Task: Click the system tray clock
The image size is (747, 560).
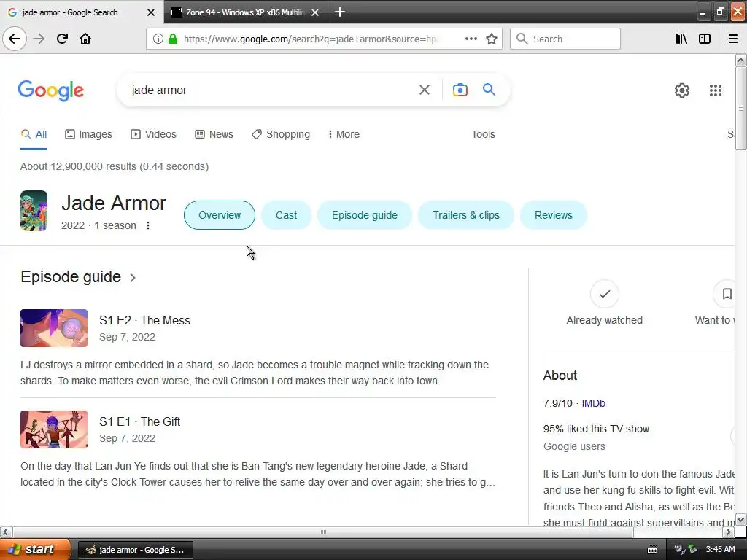Action: (x=720, y=550)
